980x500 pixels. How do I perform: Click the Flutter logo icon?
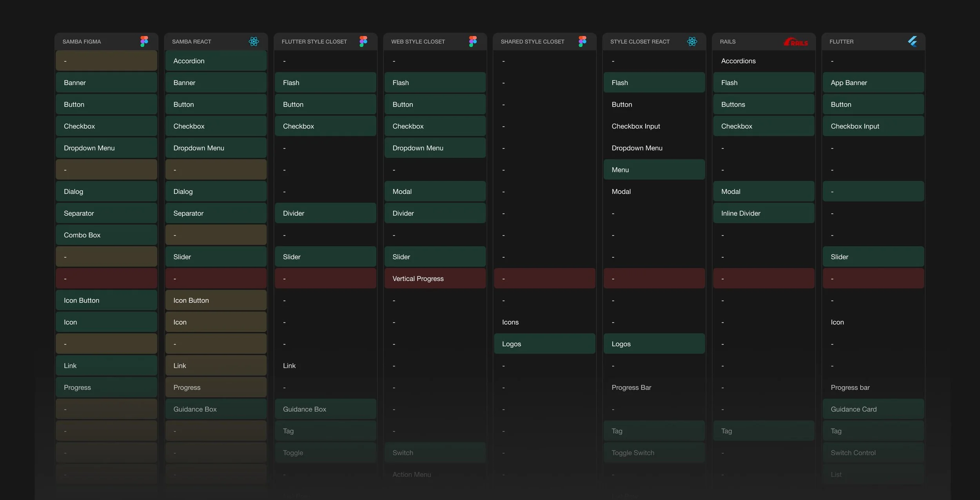click(913, 42)
